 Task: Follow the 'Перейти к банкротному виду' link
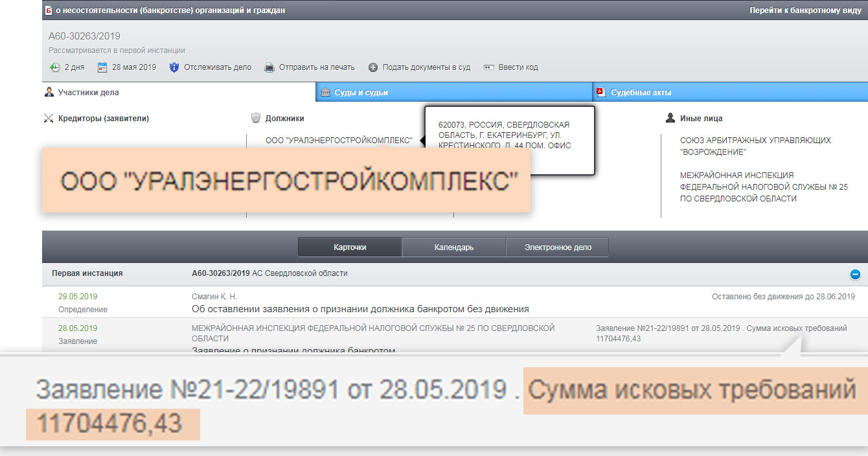805,10
